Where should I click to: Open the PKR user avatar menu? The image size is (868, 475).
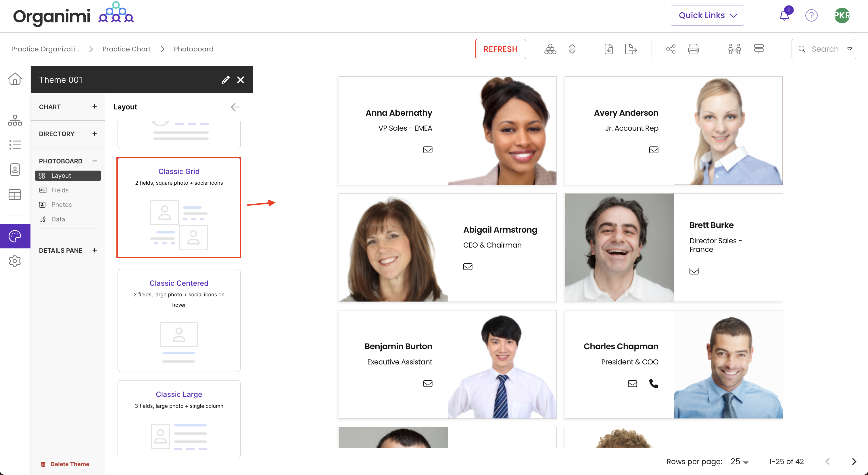tap(842, 15)
